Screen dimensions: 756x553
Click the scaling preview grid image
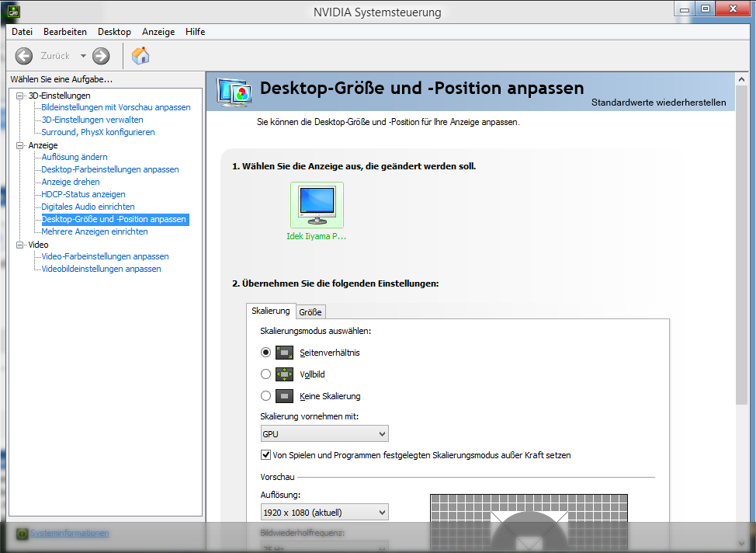[529, 523]
